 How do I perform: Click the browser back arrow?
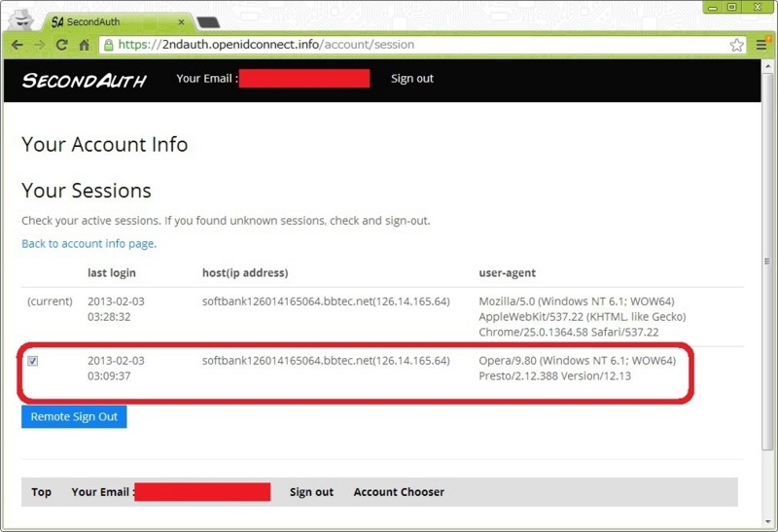tap(18, 45)
